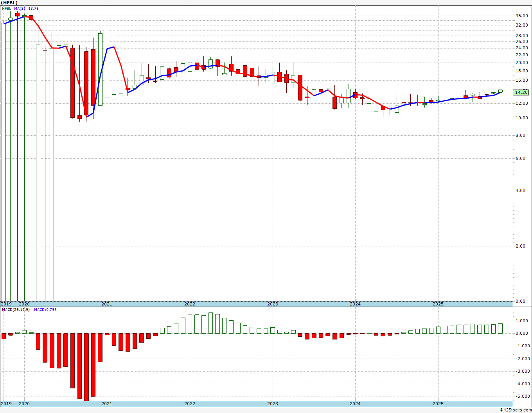Image resolution: width=532 pixels, height=413 pixels.
Task: Click 2023 on the price chart time axis
Action: [x=273, y=304]
